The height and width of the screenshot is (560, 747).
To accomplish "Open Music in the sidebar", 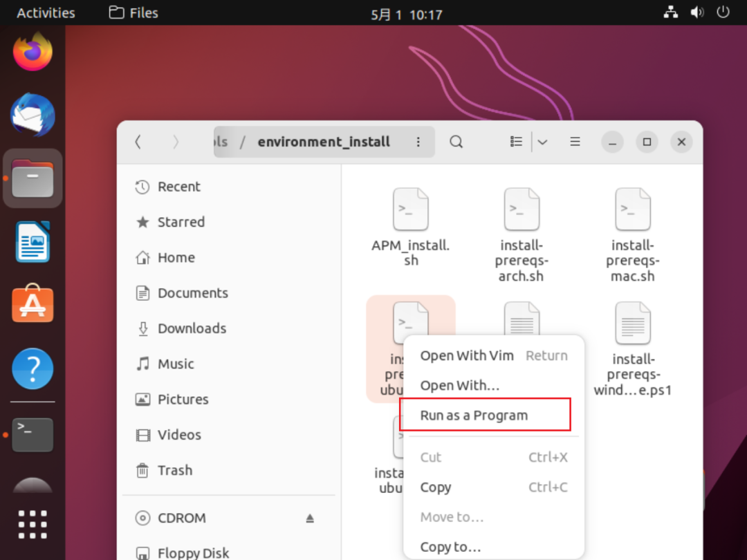I will click(x=229, y=364).
